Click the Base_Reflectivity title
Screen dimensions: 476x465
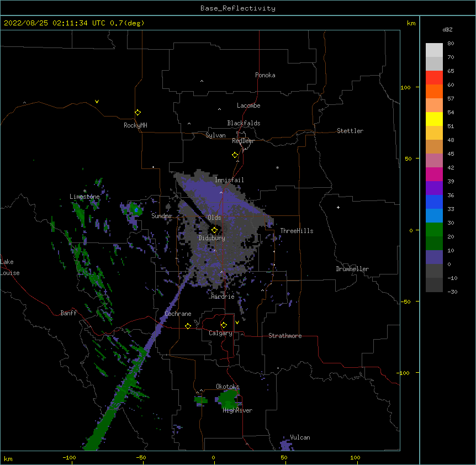pyautogui.click(x=238, y=8)
